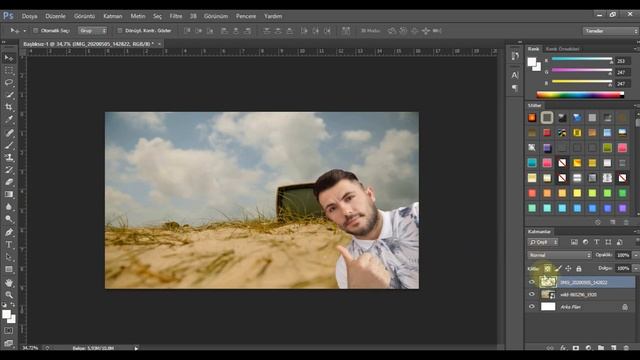The width and height of the screenshot is (640, 360).
Task: Toggle Otomatik Seç checkbox
Action: pyautogui.click(x=36, y=31)
